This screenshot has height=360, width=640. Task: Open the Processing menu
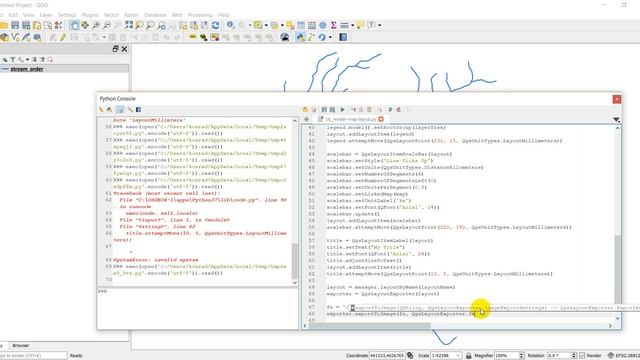pos(200,15)
